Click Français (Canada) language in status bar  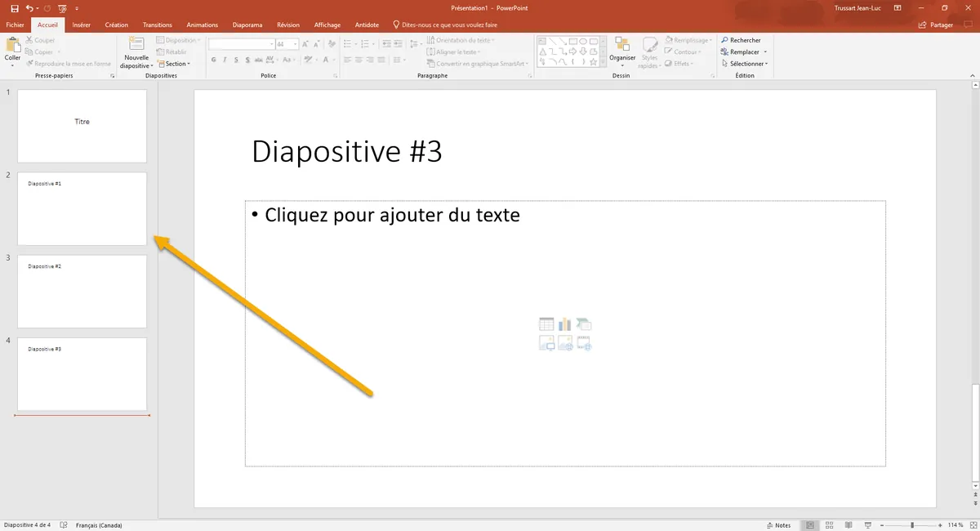(99, 525)
